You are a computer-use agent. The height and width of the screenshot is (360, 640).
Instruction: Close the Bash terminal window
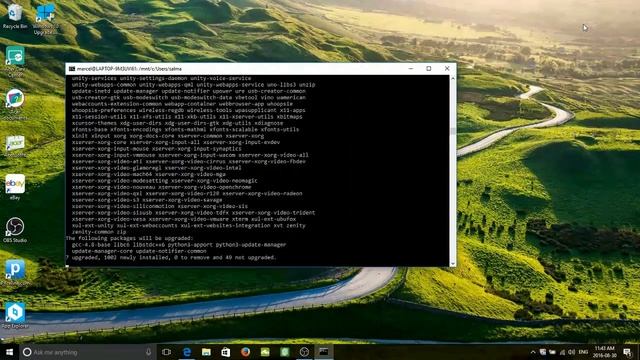tap(447, 69)
